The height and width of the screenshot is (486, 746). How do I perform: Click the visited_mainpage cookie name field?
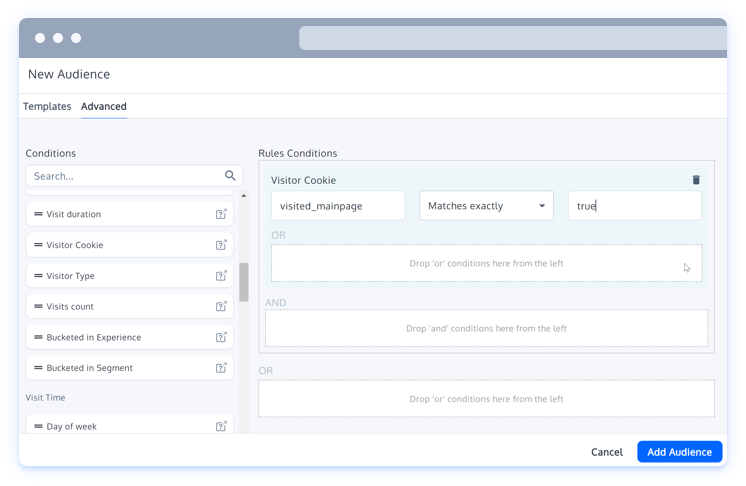(337, 206)
